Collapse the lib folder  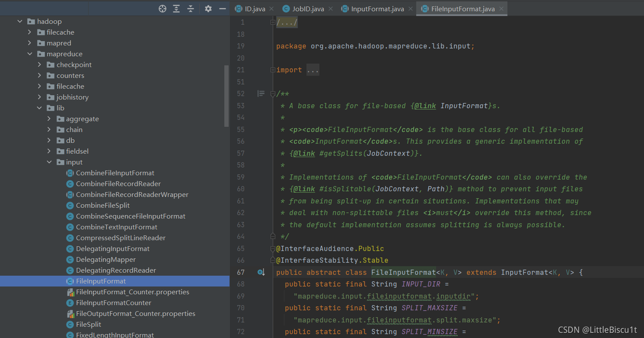[39, 108]
